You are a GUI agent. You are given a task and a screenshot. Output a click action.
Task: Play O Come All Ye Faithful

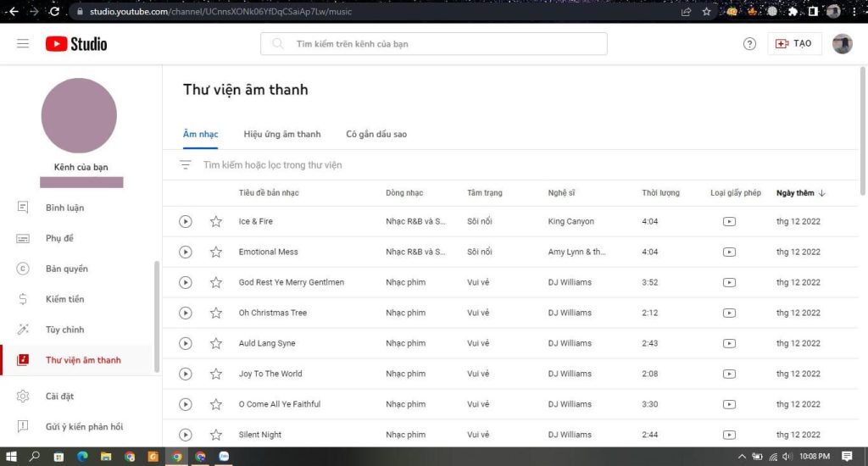pos(186,404)
